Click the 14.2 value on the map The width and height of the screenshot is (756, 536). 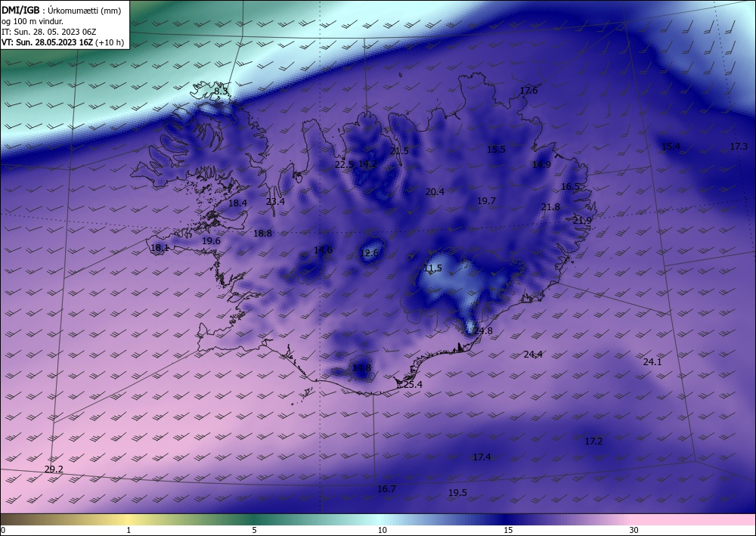pyautogui.click(x=367, y=164)
